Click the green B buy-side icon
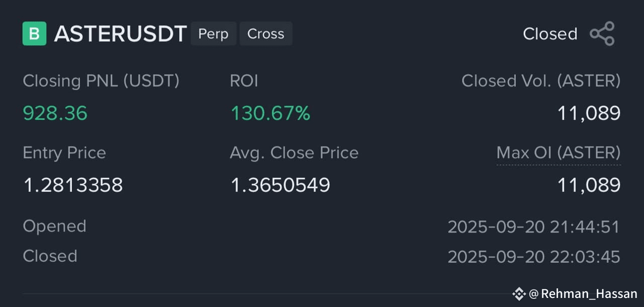This screenshot has height=307, width=644. (34, 34)
